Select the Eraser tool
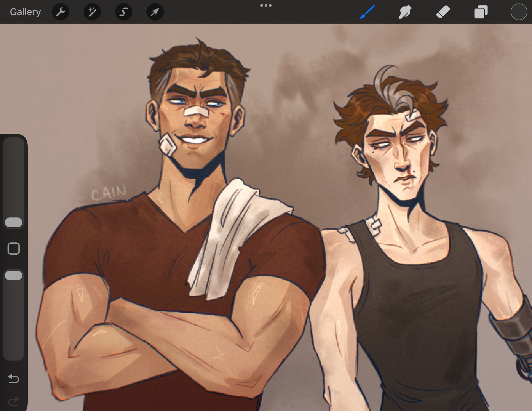532x411 pixels. [443, 12]
